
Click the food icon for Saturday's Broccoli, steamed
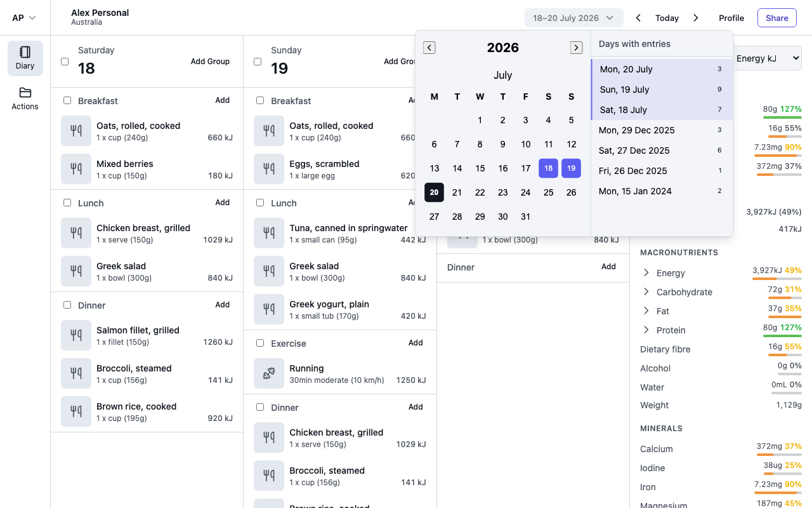tap(76, 373)
